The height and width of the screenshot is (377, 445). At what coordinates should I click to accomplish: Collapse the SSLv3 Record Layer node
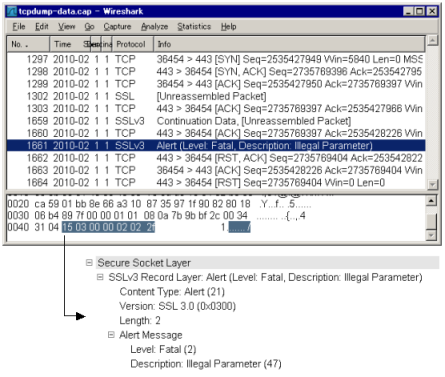(100, 277)
